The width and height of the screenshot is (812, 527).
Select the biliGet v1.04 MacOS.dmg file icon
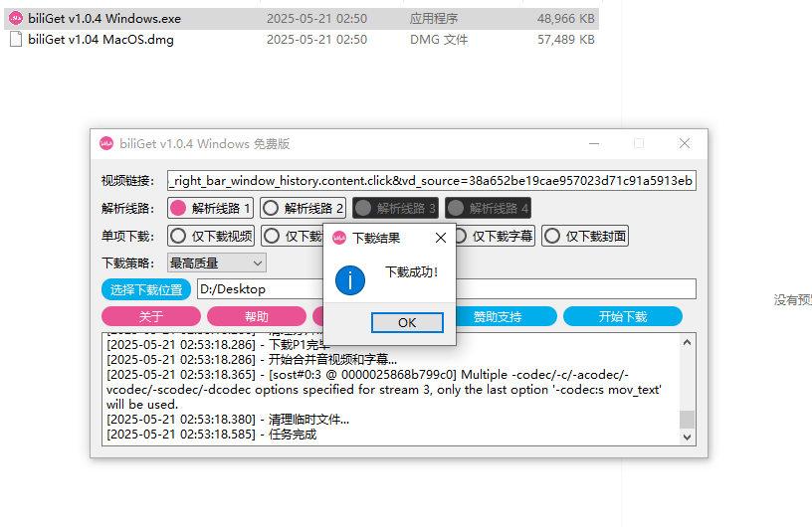pyautogui.click(x=16, y=40)
